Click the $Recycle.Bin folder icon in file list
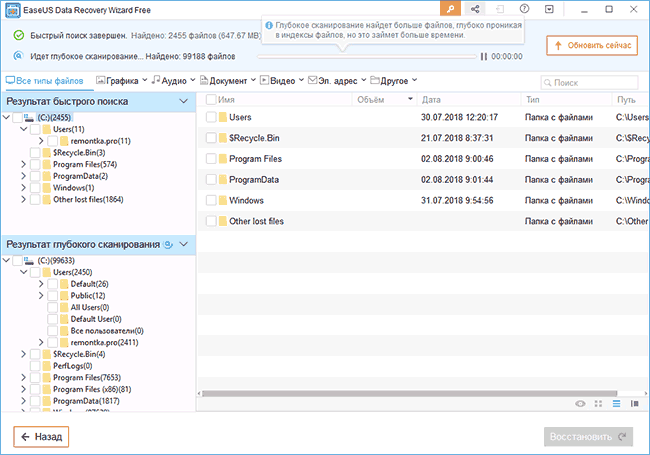650x455 pixels. (x=223, y=138)
